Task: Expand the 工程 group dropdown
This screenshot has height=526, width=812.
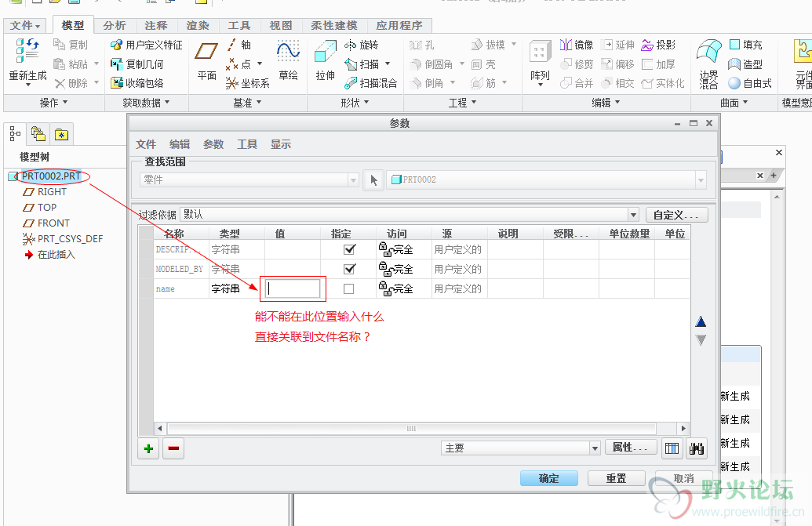Action: point(462,103)
